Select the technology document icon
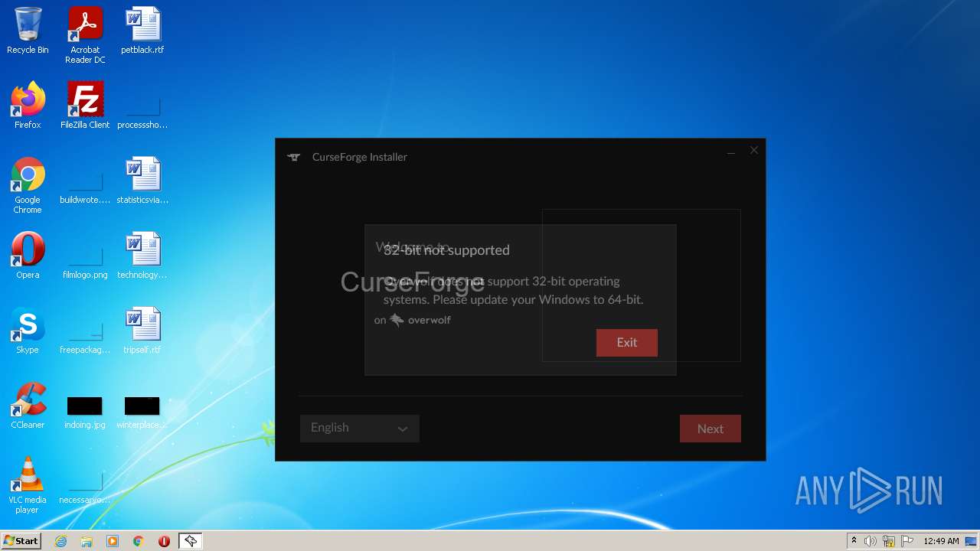Screen dimensions: 980x551 [142, 256]
